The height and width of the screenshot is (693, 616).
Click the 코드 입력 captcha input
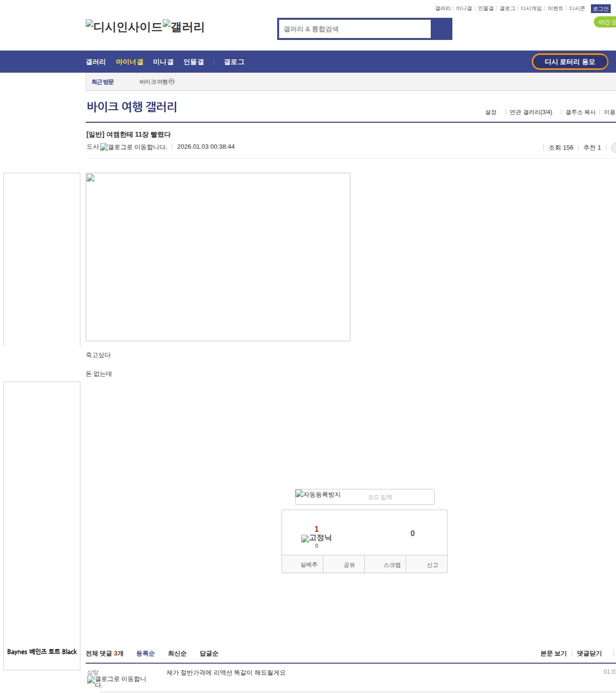point(399,497)
